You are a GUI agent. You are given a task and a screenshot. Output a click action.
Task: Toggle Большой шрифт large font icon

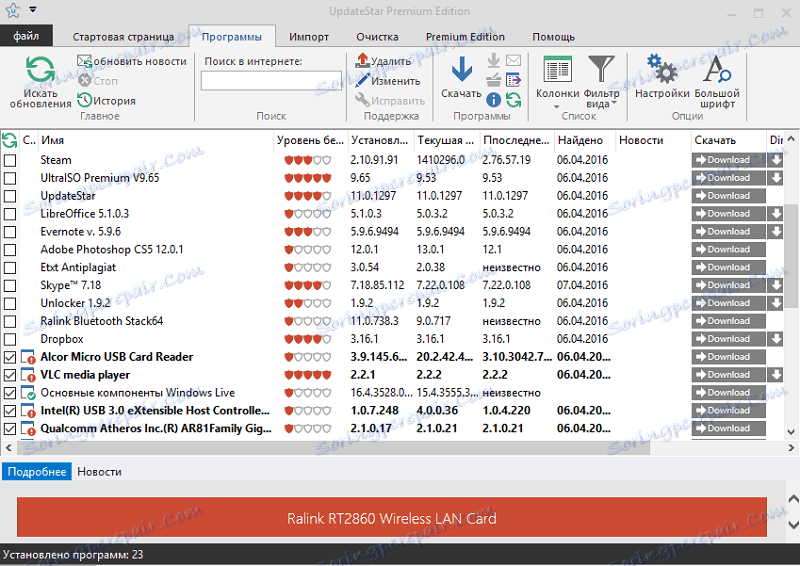[717, 69]
